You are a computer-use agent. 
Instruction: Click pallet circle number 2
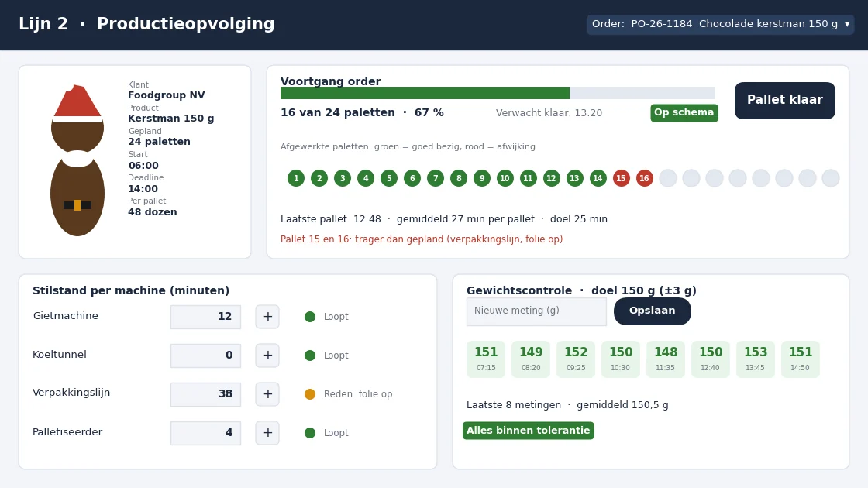tap(319, 178)
